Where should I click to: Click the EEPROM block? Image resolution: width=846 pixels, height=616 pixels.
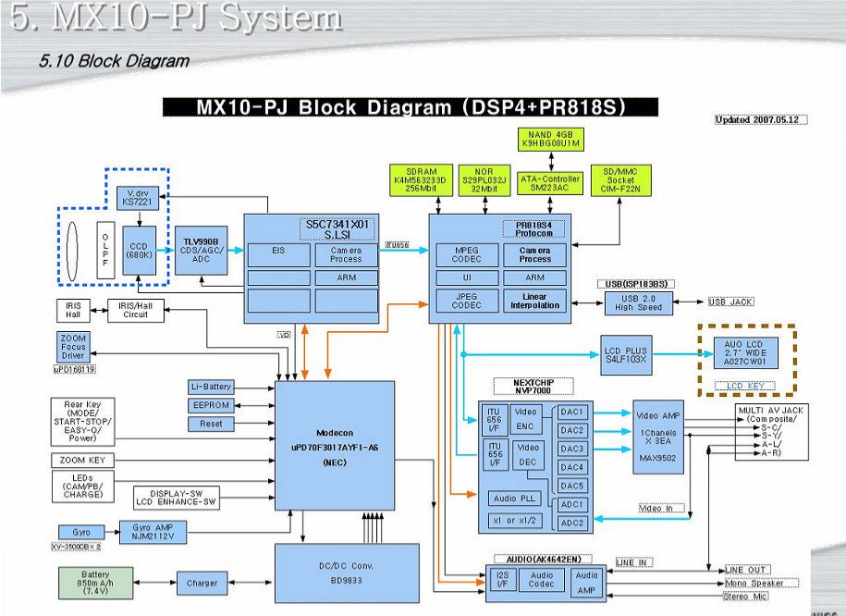coord(211,405)
